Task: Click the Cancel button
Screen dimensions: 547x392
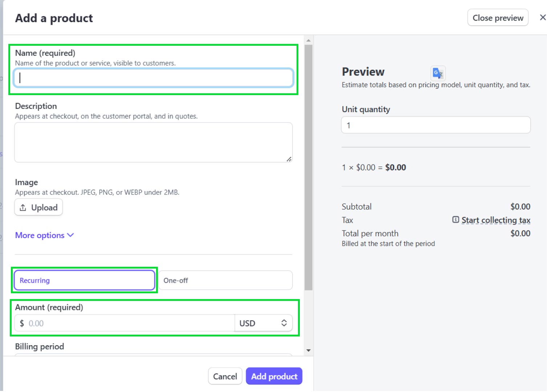Action: point(225,376)
